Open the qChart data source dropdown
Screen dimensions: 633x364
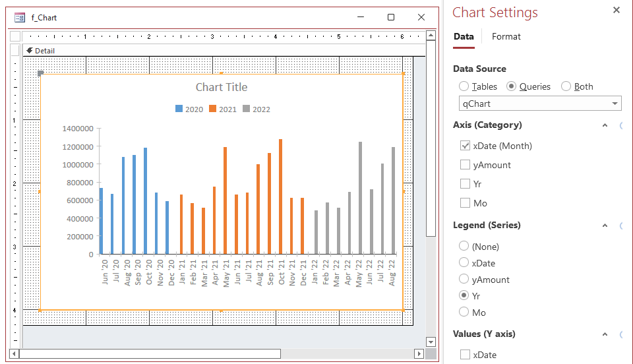(615, 104)
